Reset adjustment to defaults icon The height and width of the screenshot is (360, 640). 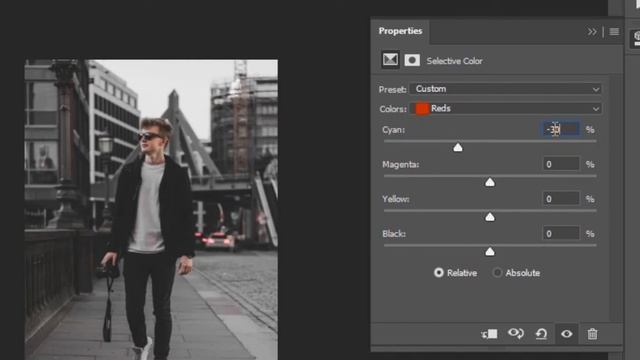[541, 334]
